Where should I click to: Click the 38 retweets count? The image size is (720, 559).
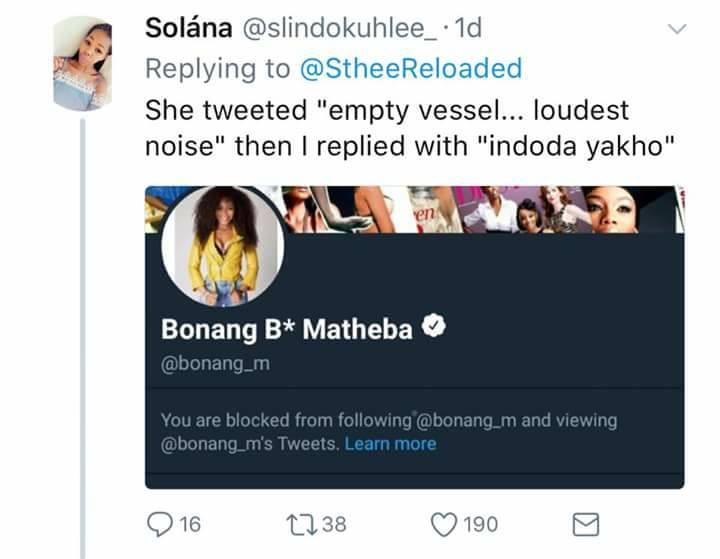(334, 524)
